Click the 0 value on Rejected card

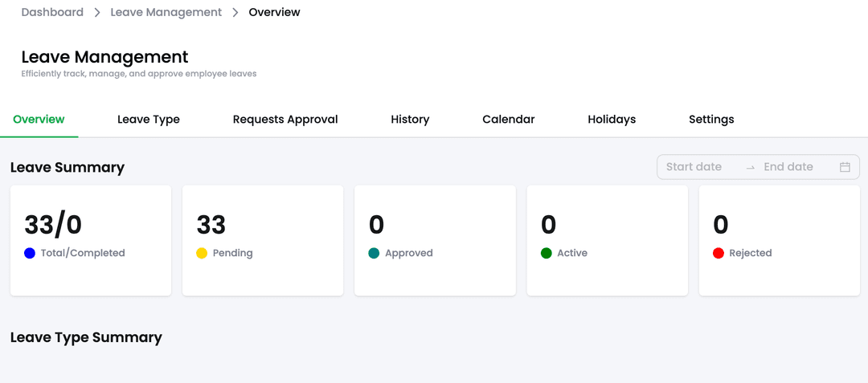[x=721, y=225]
